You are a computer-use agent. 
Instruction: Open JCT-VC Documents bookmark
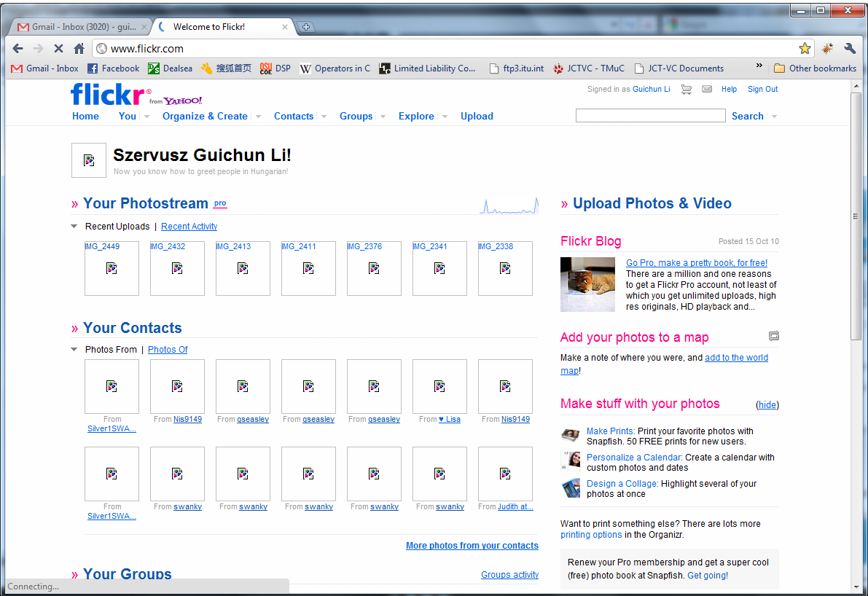(x=679, y=68)
